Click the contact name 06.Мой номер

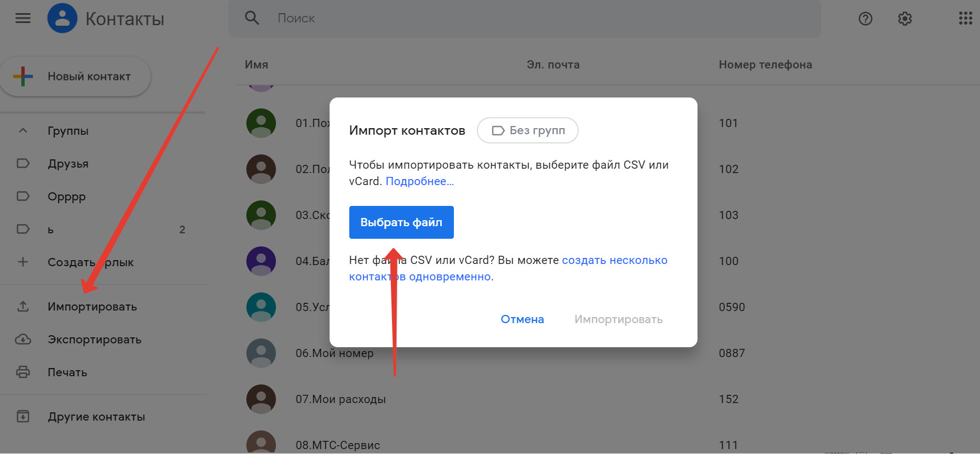click(335, 353)
